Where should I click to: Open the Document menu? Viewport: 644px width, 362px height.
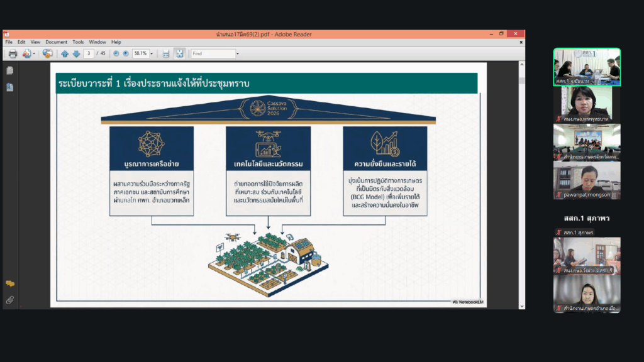click(x=56, y=42)
